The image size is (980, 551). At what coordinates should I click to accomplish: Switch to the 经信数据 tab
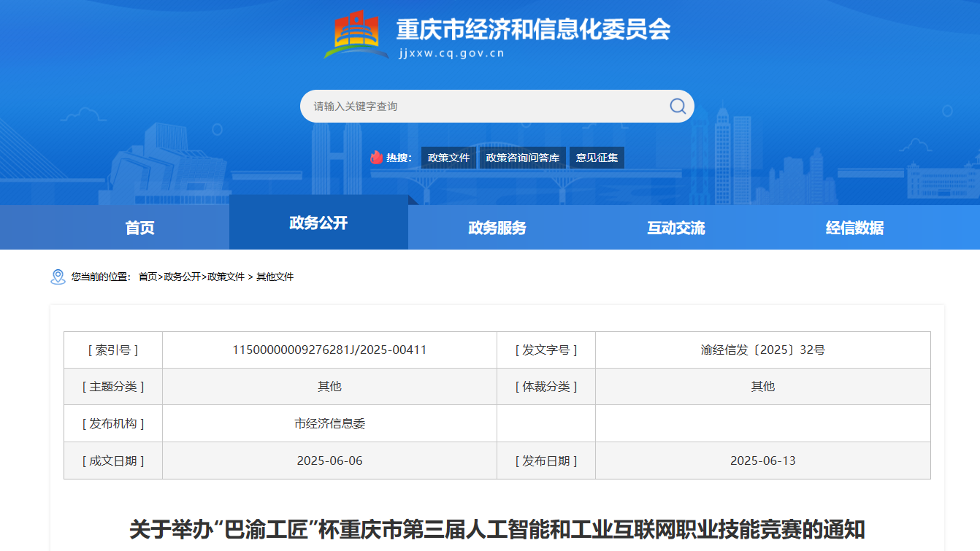pyautogui.click(x=854, y=228)
